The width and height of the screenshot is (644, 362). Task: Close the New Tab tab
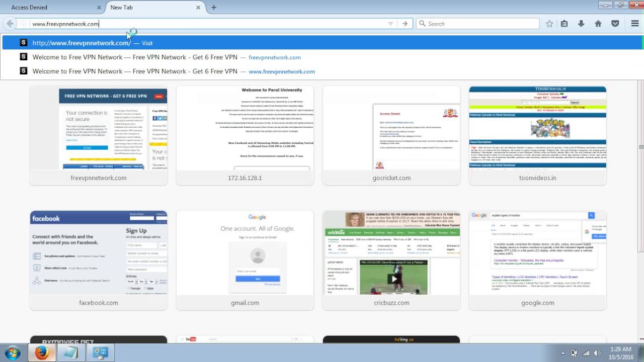(198, 8)
